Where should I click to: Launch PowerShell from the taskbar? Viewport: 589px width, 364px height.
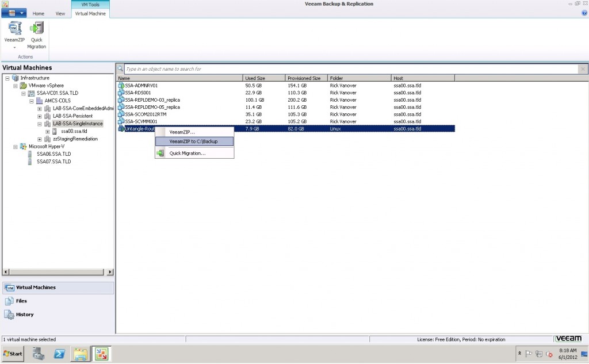(x=59, y=354)
